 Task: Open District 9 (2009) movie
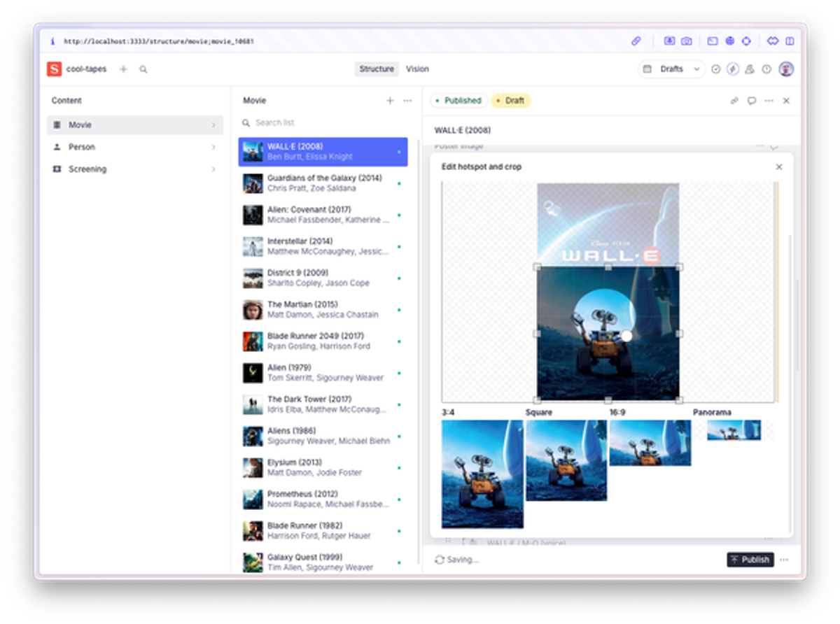tap(323, 278)
